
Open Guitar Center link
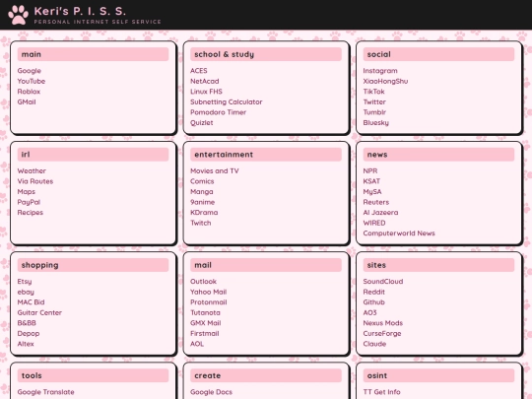[x=39, y=313]
